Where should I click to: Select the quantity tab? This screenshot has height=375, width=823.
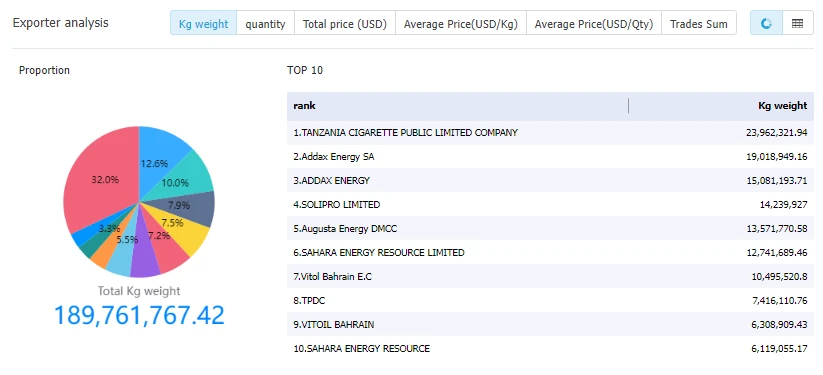tap(266, 24)
